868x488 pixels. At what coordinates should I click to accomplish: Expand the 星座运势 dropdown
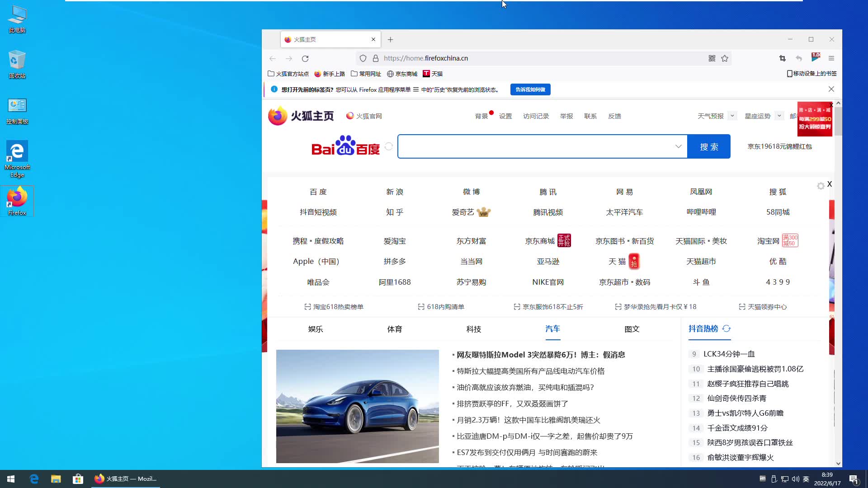779,116
